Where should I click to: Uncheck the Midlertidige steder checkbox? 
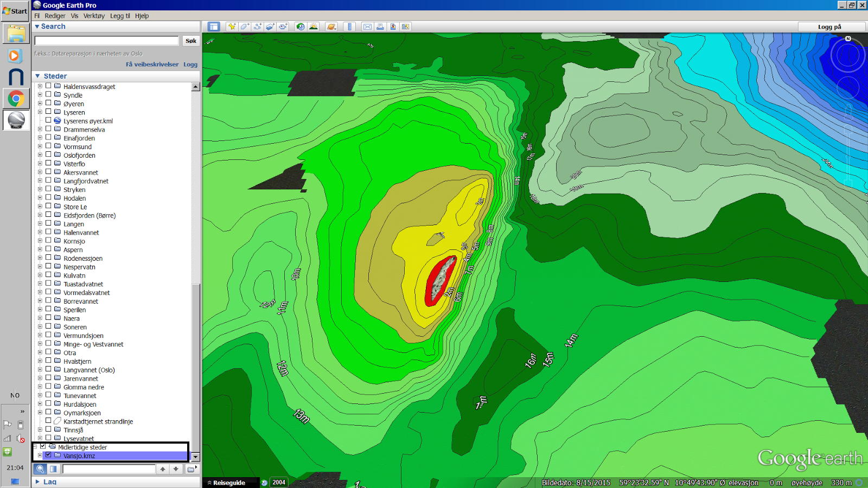tap(43, 447)
